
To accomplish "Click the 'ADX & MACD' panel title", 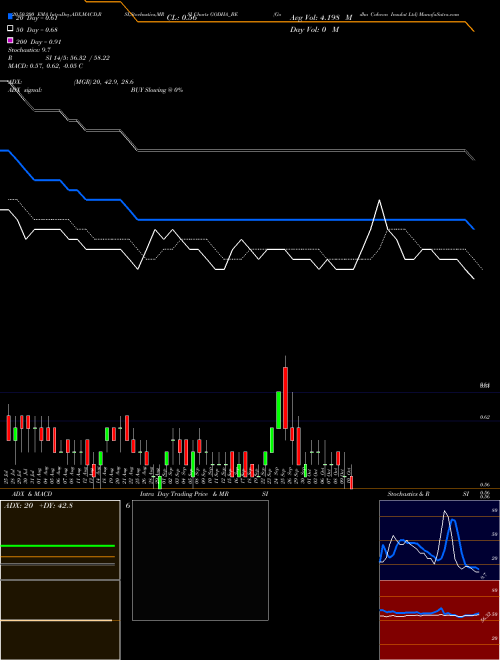I will coord(32,494).
